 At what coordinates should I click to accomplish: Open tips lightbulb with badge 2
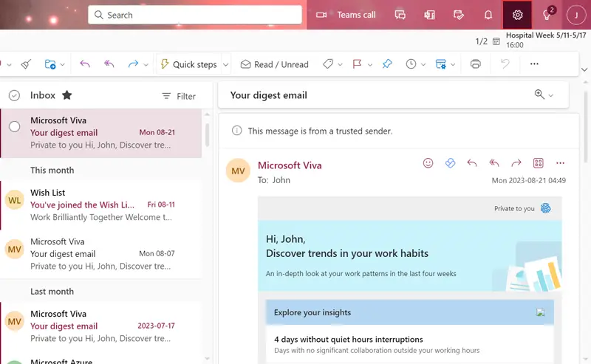click(547, 15)
